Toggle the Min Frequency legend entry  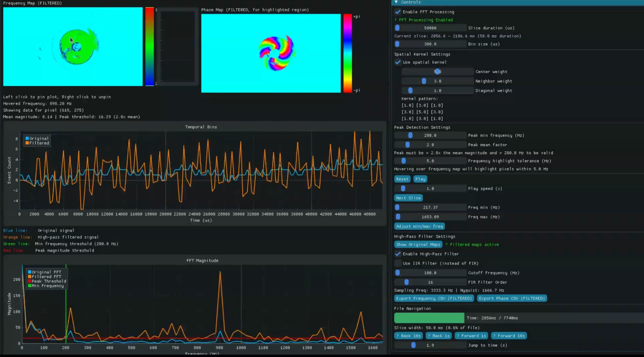click(x=29, y=285)
